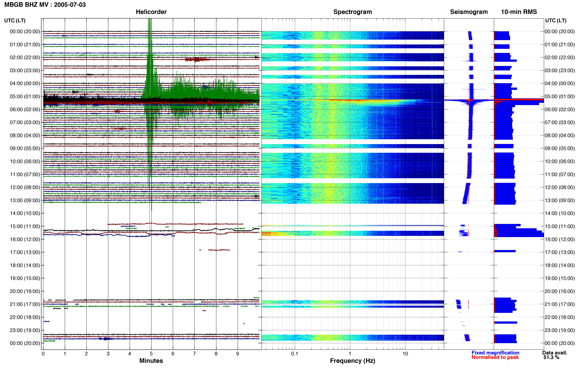Click the left '00:00 (20:00)' label at top

pyautogui.click(x=25, y=31)
